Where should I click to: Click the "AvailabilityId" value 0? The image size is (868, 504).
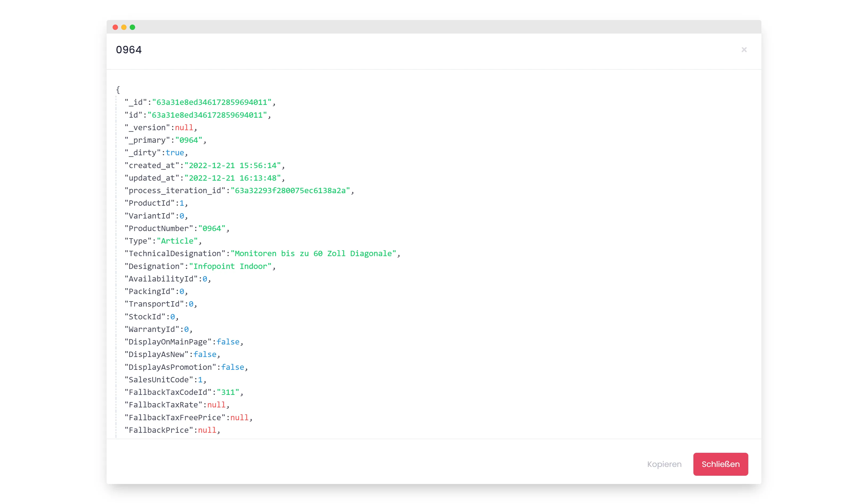pos(205,279)
